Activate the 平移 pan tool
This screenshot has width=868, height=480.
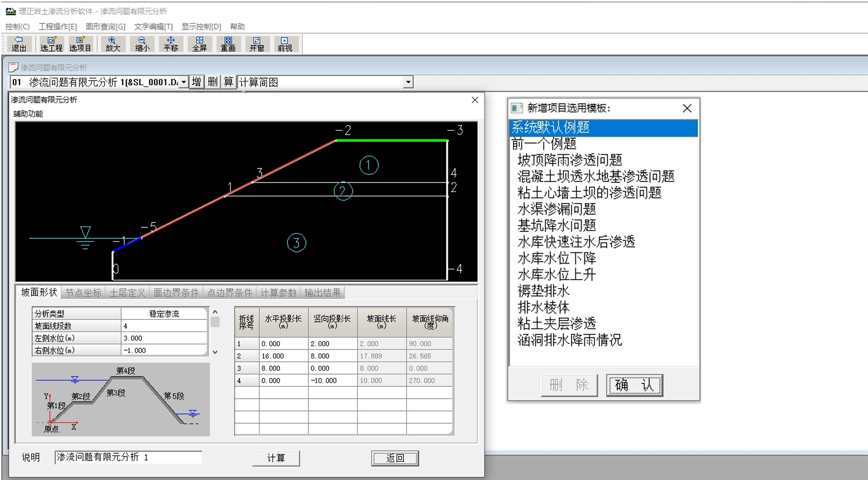[x=171, y=44]
